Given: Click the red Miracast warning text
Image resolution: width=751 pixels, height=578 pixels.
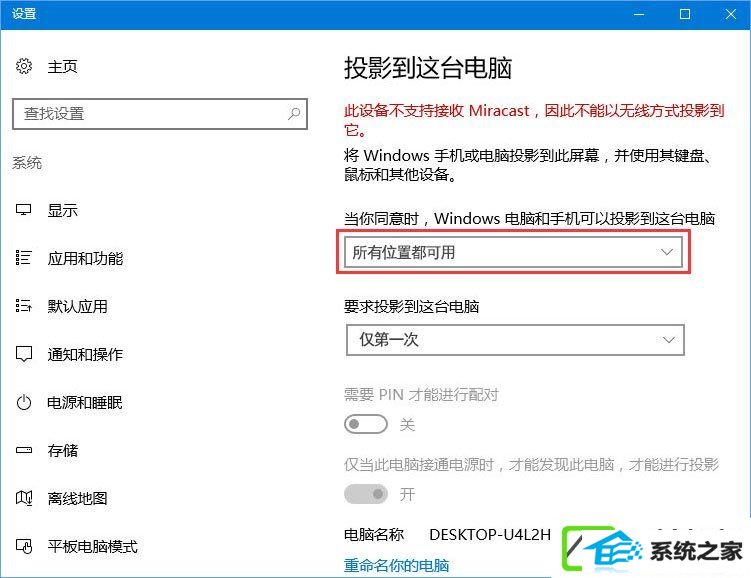Looking at the screenshot, I should [534, 120].
